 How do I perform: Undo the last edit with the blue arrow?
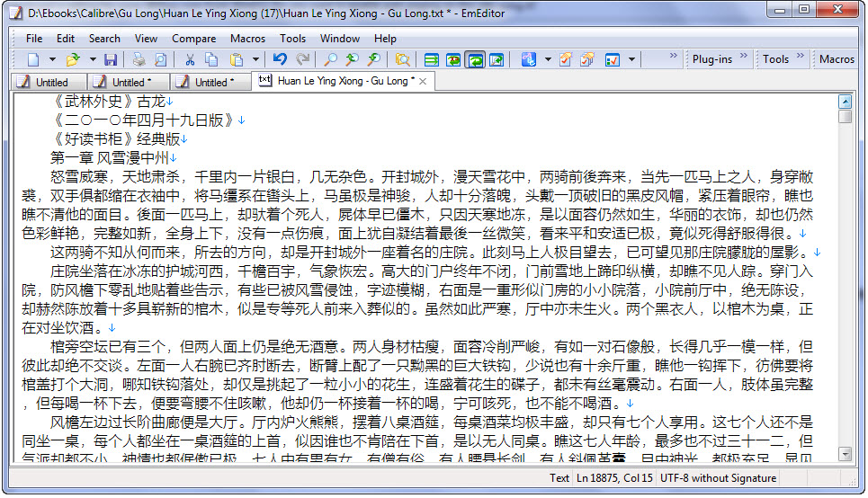click(x=280, y=59)
